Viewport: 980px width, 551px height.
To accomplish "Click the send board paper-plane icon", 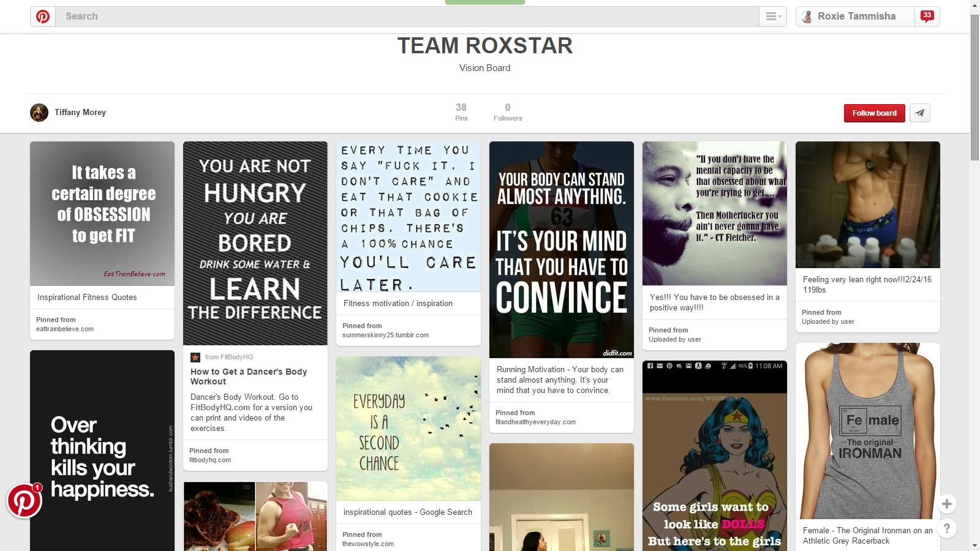I will click(x=920, y=113).
